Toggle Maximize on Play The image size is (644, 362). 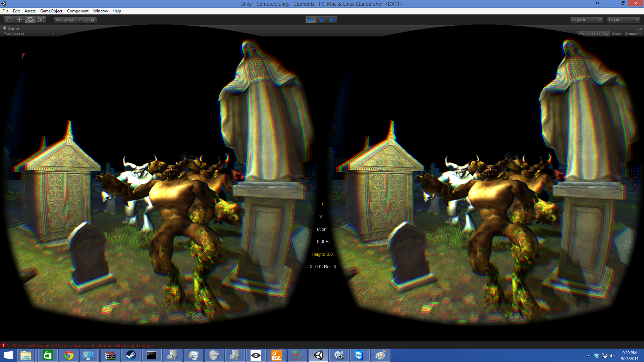point(594,34)
